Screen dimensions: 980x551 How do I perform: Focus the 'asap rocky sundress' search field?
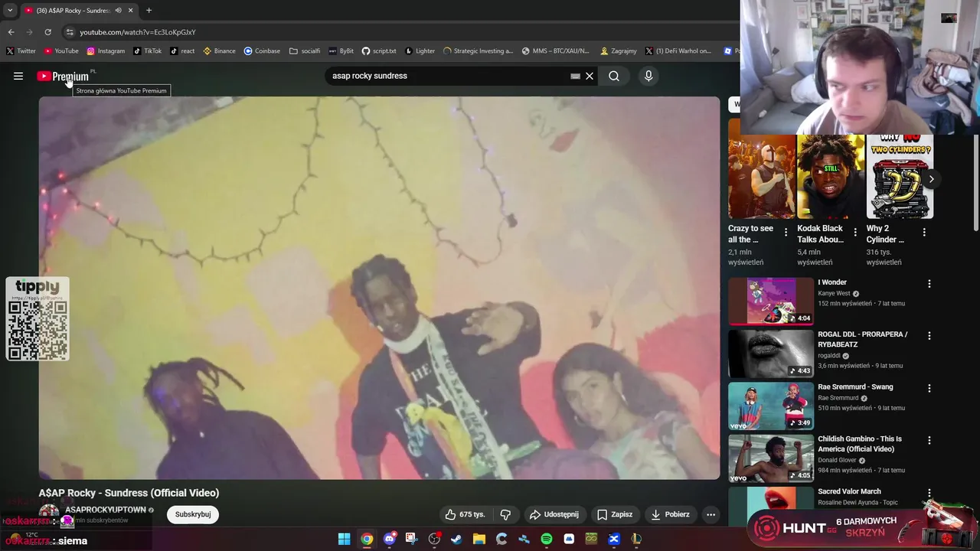[448, 76]
